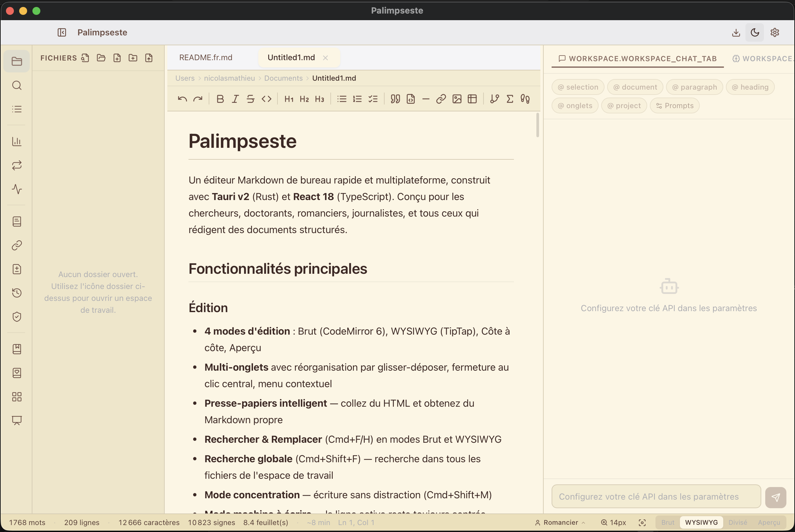Click the open folder icon in FICHIERS header
Image resolution: width=795 pixels, height=532 pixels.
point(101,58)
